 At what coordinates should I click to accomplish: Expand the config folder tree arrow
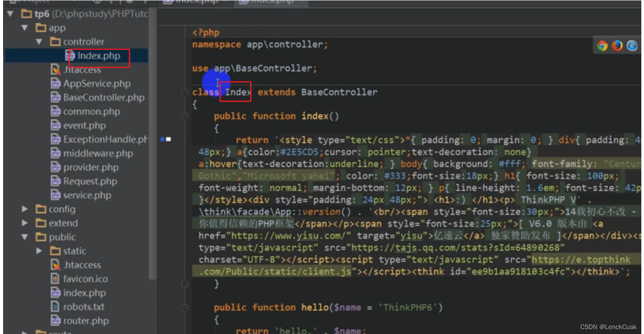point(25,209)
